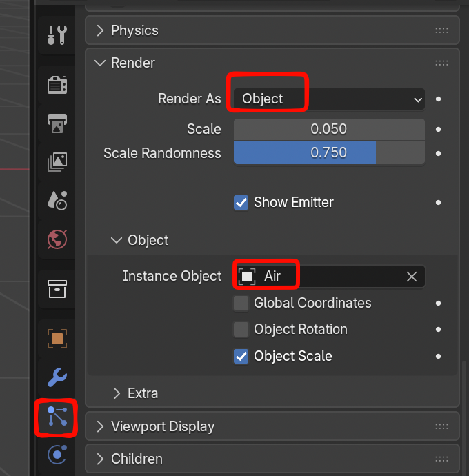Open the Output properties printer icon
469x476 pixels.
click(57, 123)
